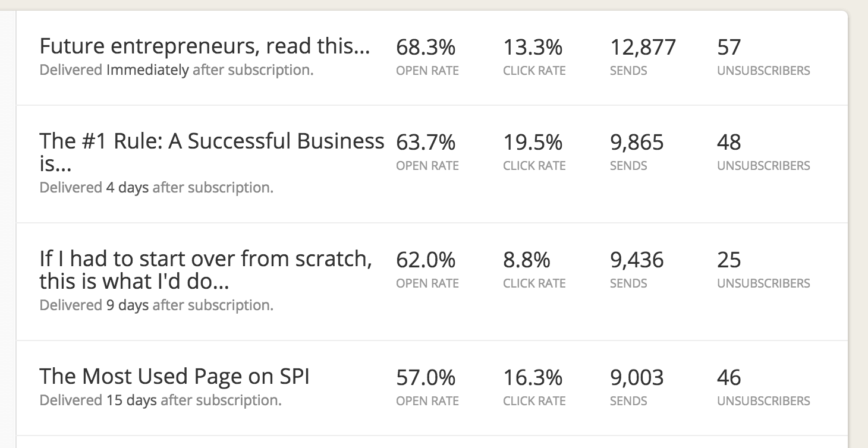The width and height of the screenshot is (868, 448).
Task: Click the 57.0% open rate value
Action: click(426, 377)
